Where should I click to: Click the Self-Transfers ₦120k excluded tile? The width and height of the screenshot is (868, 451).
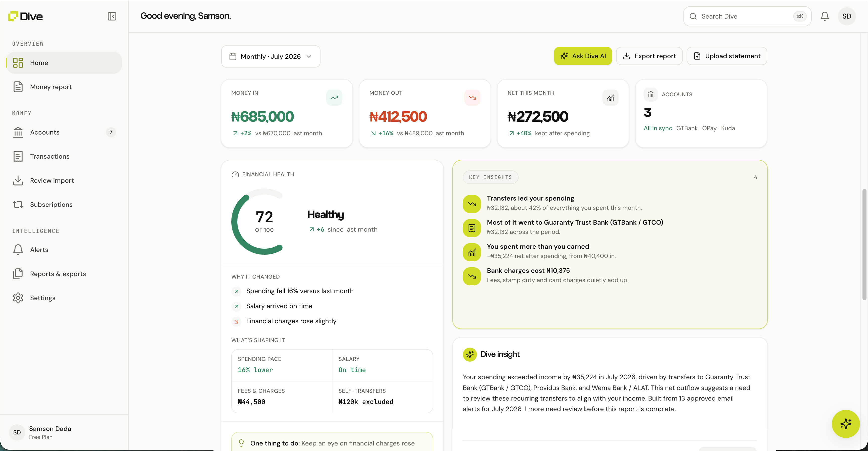(x=383, y=397)
